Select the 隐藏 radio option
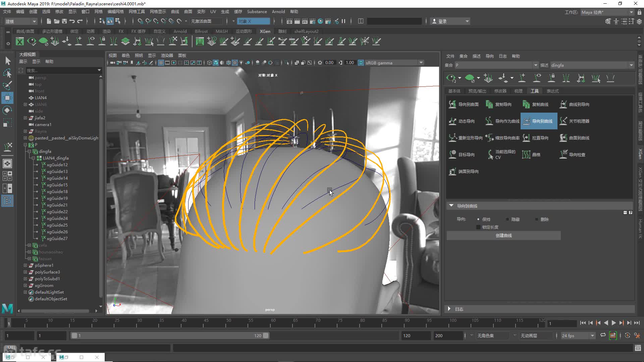Screen dimensions: 644x362 507,219
